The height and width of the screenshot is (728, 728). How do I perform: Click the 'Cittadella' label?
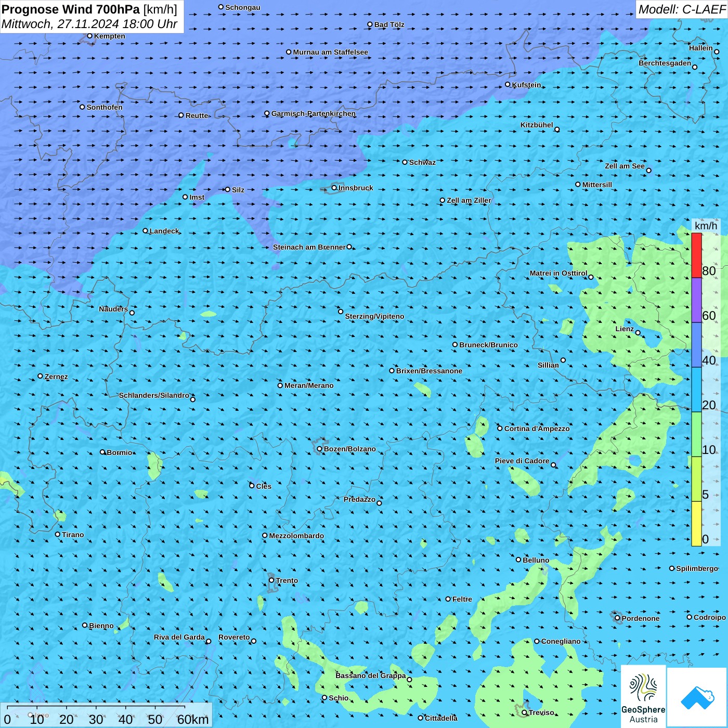tap(441, 718)
